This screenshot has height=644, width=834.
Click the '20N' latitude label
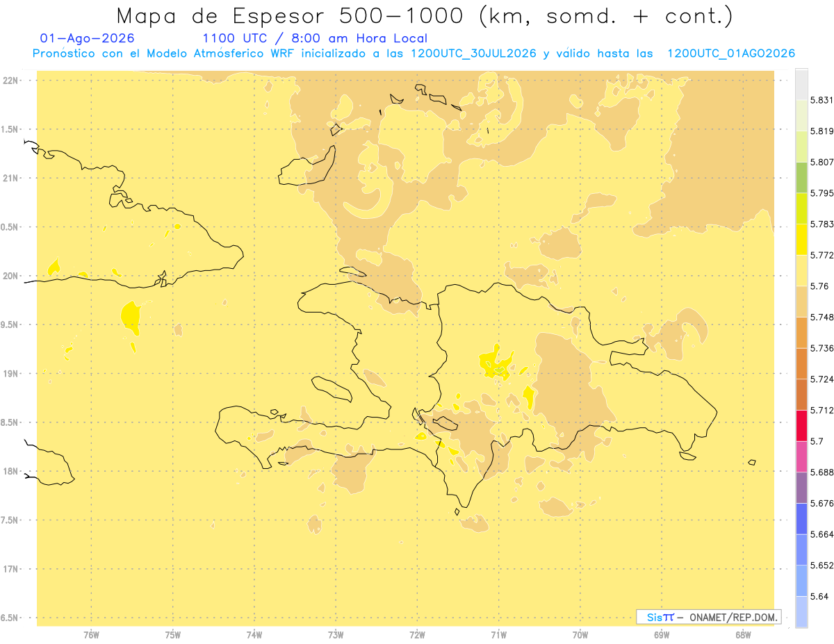click(x=11, y=276)
